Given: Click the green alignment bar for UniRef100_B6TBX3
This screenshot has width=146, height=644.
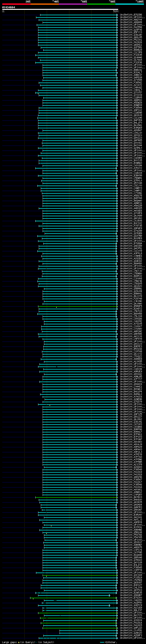Looking at the screenshot, I should pos(77,497).
